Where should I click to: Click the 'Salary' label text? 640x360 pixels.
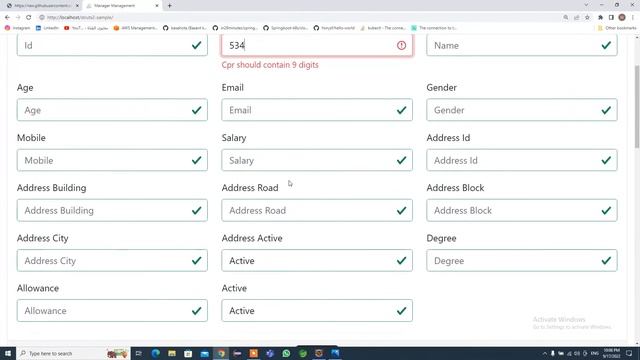(234, 138)
